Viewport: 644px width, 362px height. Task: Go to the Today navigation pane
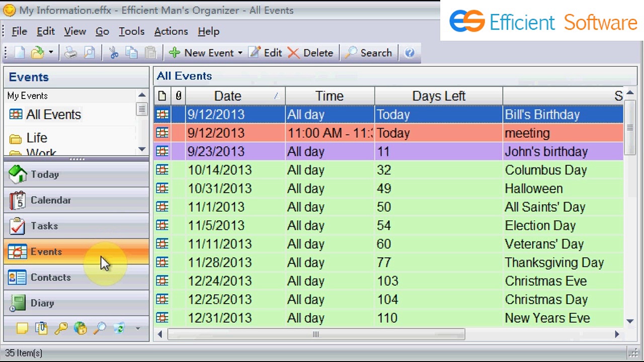click(x=76, y=174)
